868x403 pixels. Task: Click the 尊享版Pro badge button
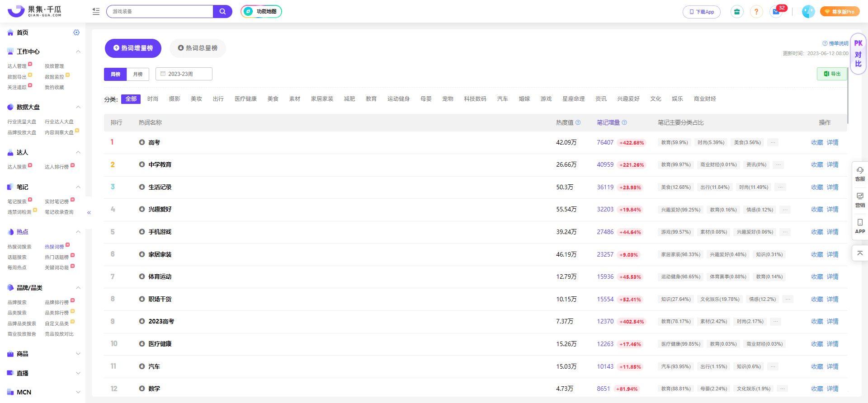840,12
